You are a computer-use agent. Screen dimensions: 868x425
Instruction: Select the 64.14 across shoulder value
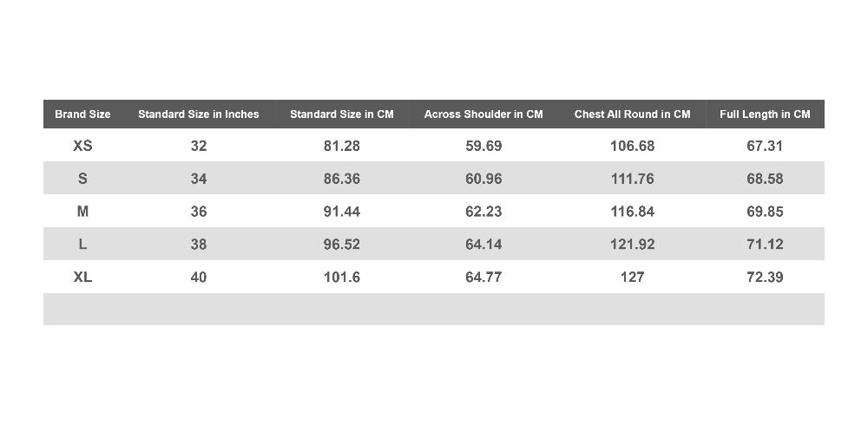tap(483, 244)
